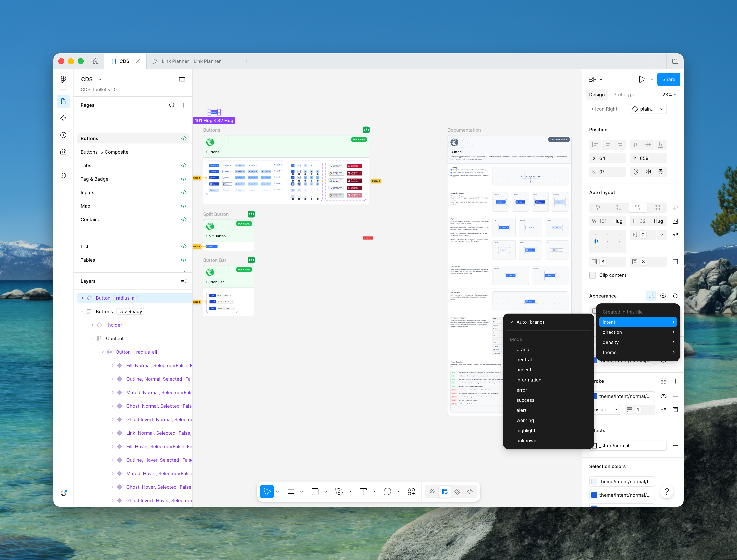The image size is (737, 560).
Task: Open the Figma logo main menu
Action: (63, 79)
